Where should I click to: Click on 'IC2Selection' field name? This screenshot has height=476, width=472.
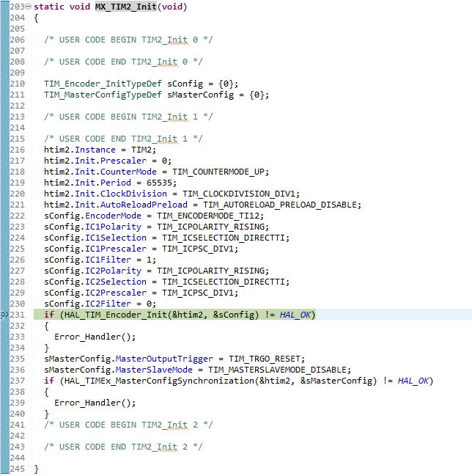pos(116,282)
